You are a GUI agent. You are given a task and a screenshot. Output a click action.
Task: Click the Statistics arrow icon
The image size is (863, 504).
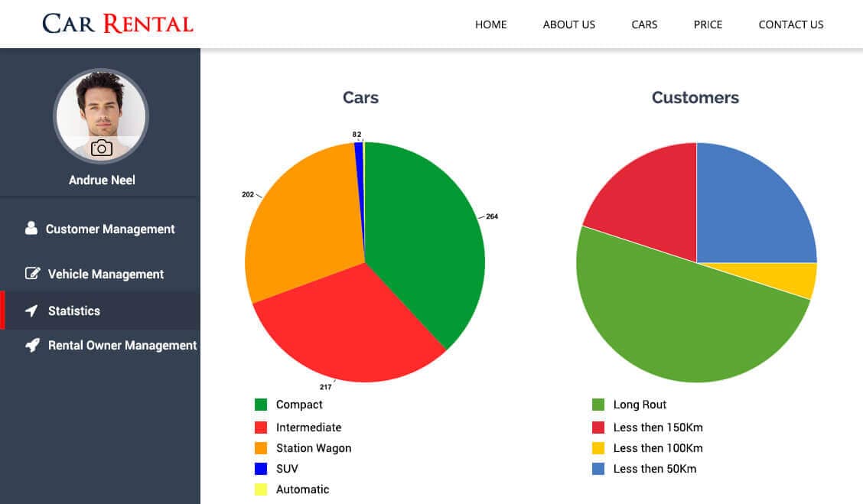pos(31,311)
